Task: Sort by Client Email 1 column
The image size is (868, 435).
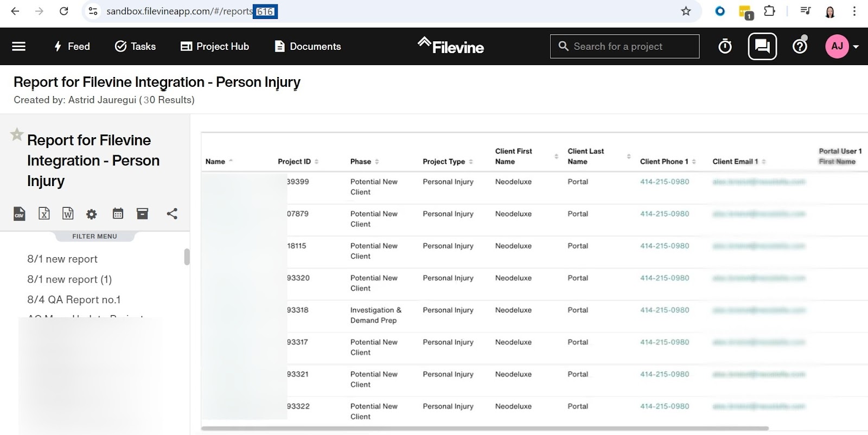Action: click(739, 162)
